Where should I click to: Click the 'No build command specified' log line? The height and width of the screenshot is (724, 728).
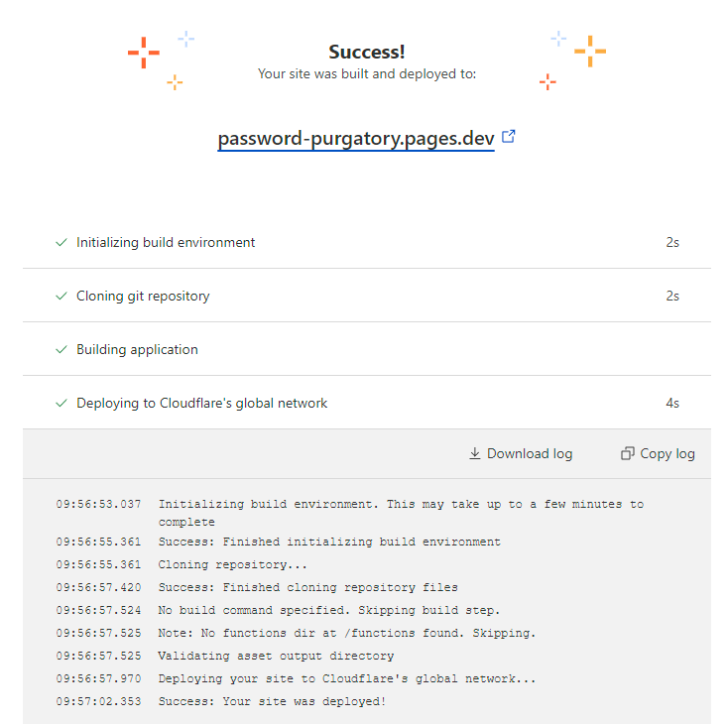click(x=328, y=610)
